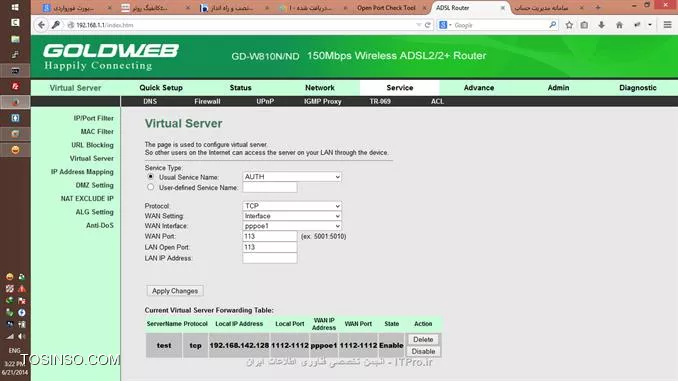Open DMZ Setting in sidebar
The image size is (678, 381).
click(94, 185)
